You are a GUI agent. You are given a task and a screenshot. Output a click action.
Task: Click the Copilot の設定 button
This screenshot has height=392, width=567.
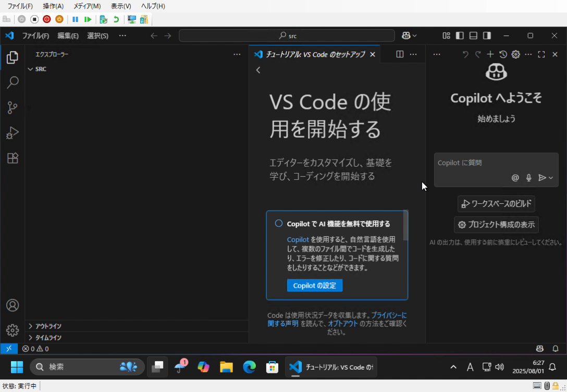pos(315,285)
